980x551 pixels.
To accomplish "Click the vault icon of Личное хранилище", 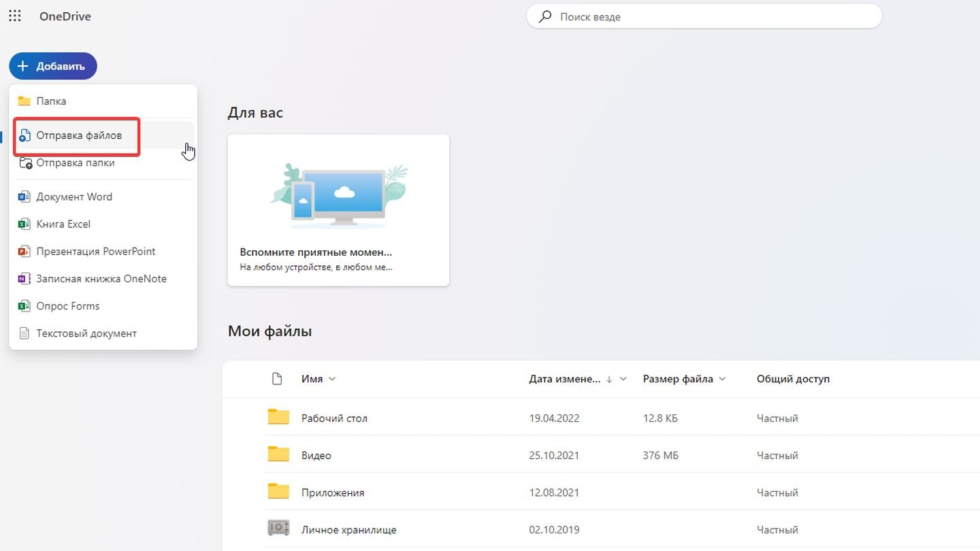I will [278, 528].
